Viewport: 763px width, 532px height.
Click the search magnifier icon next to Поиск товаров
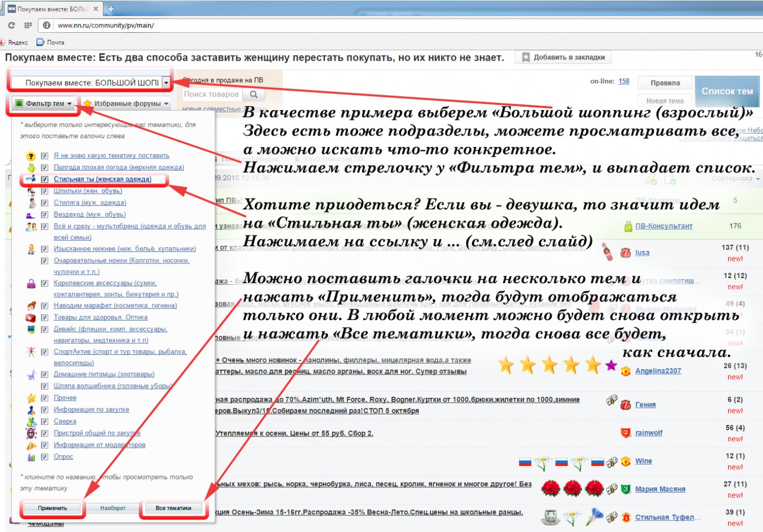254,94
